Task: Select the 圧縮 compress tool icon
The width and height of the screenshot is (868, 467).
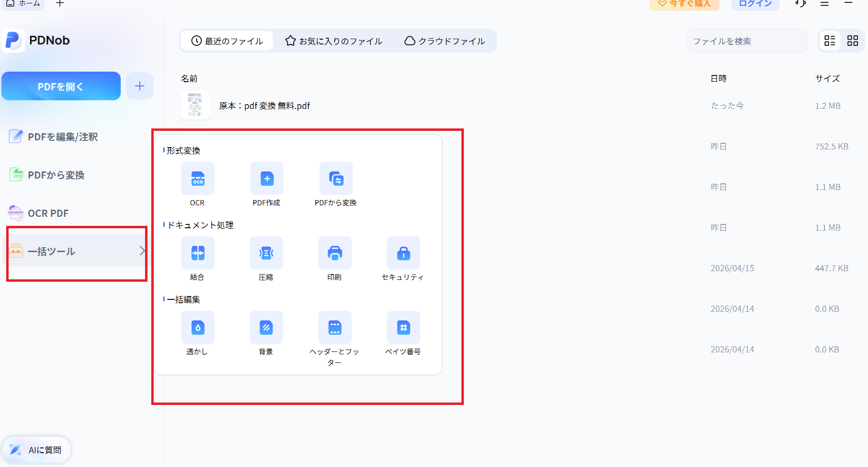Action: point(266,253)
